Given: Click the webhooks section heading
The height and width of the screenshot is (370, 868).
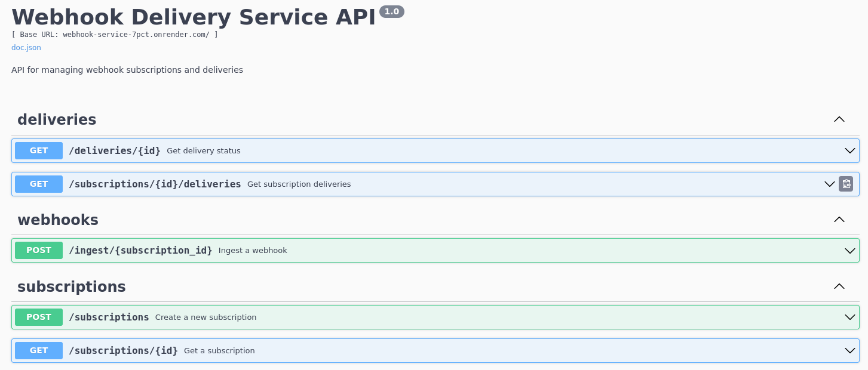Looking at the screenshot, I should tap(58, 220).
